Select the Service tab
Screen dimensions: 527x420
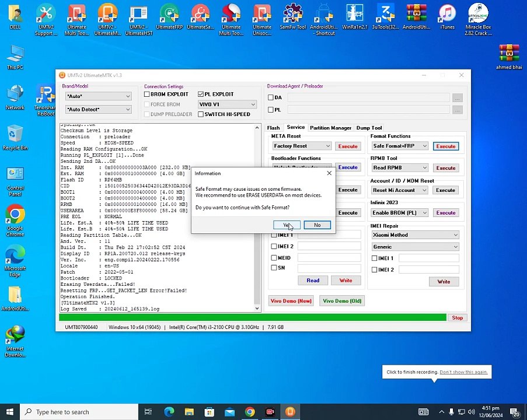pyautogui.click(x=296, y=127)
